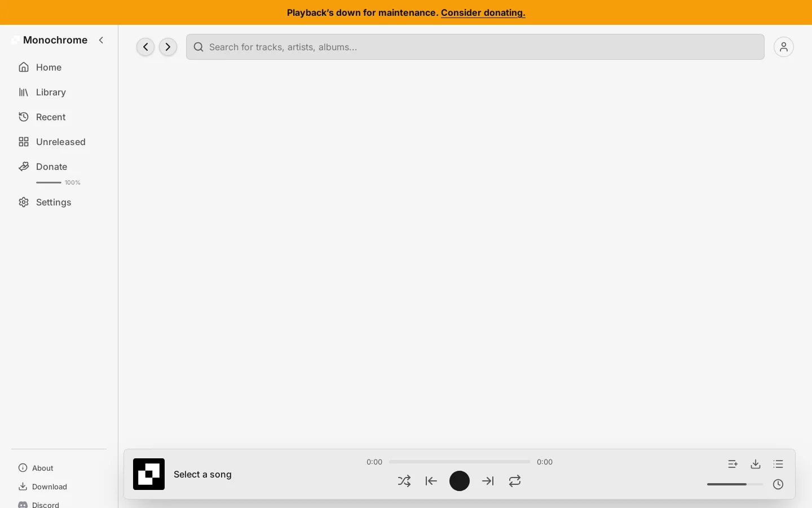
Task: Skip to the next track
Action: tap(488, 481)
